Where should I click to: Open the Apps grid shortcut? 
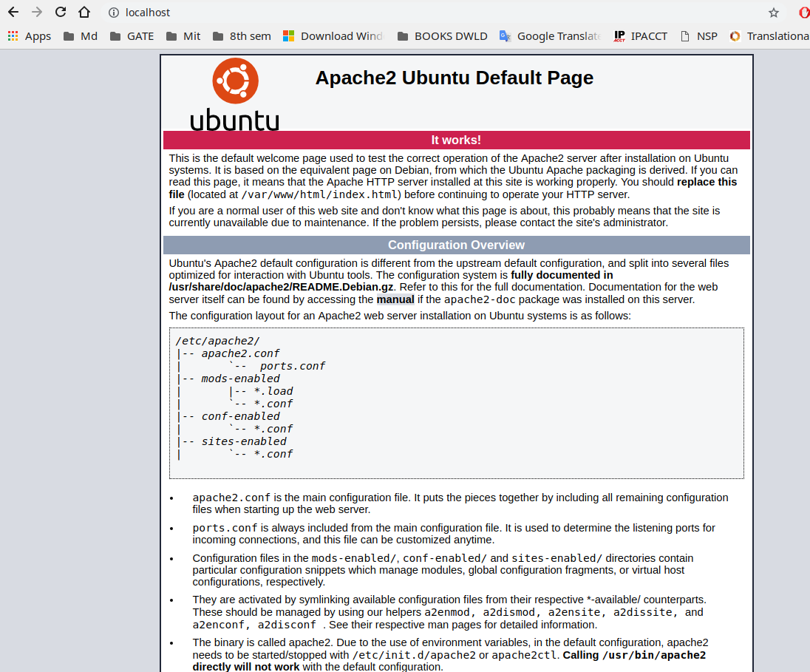coord(30,36)
